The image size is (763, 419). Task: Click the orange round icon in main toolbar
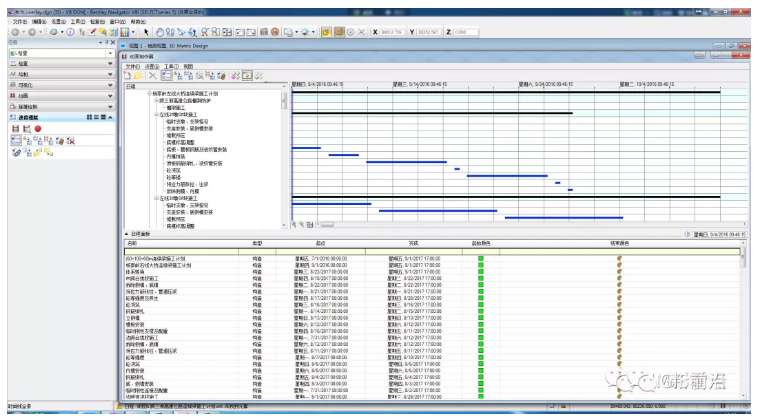click(x=275, y=32)
